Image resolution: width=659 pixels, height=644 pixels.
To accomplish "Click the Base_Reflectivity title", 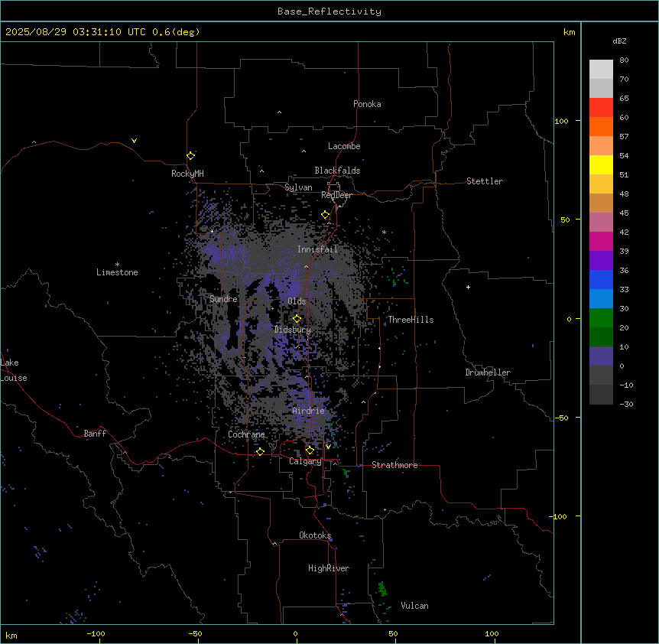I will tap(329, 11).
